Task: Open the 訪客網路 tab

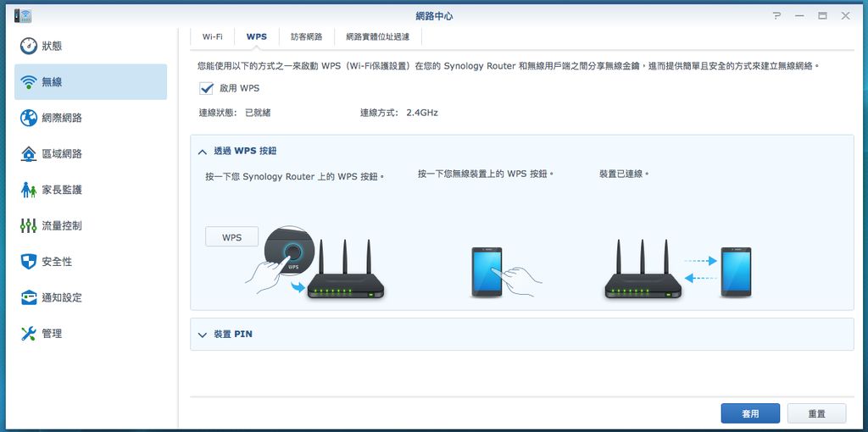Action: coord(306,36)
